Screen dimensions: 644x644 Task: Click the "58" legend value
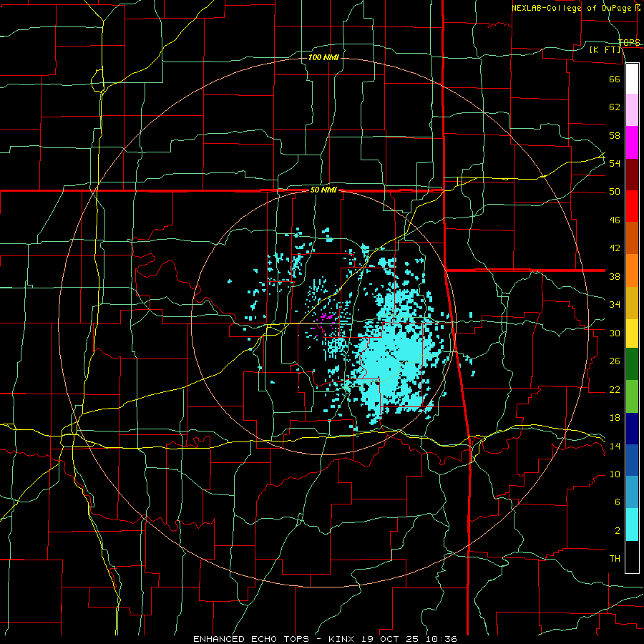(615, 135)
